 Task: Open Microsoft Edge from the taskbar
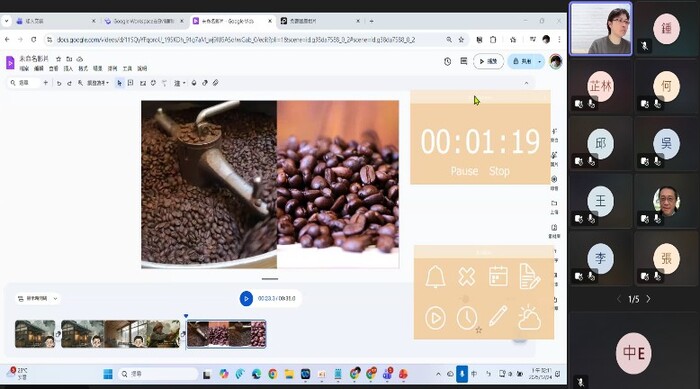point(256,374)
